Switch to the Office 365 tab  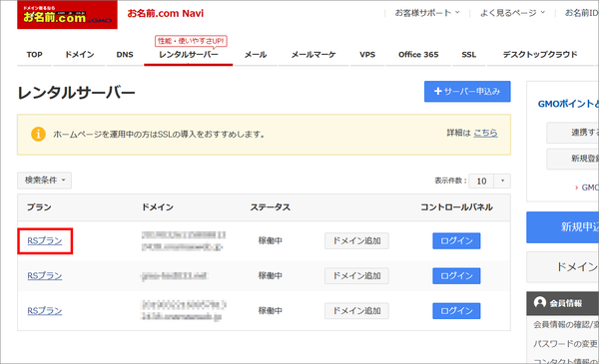pyautogui.click(x=418, y=55)
